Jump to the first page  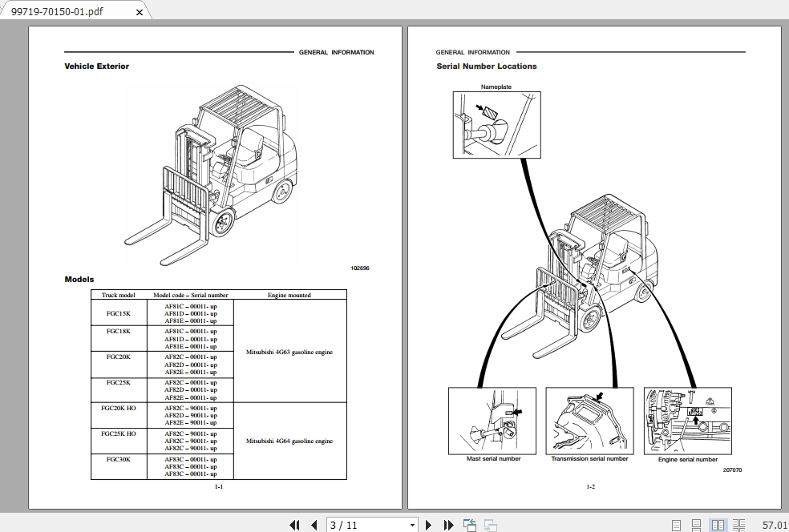point(295,525)
